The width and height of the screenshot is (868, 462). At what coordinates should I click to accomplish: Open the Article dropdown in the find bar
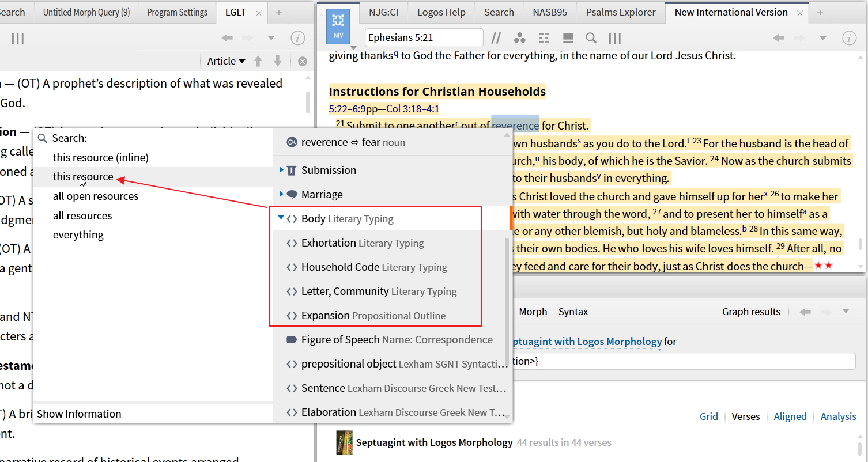tap(226, 61)
